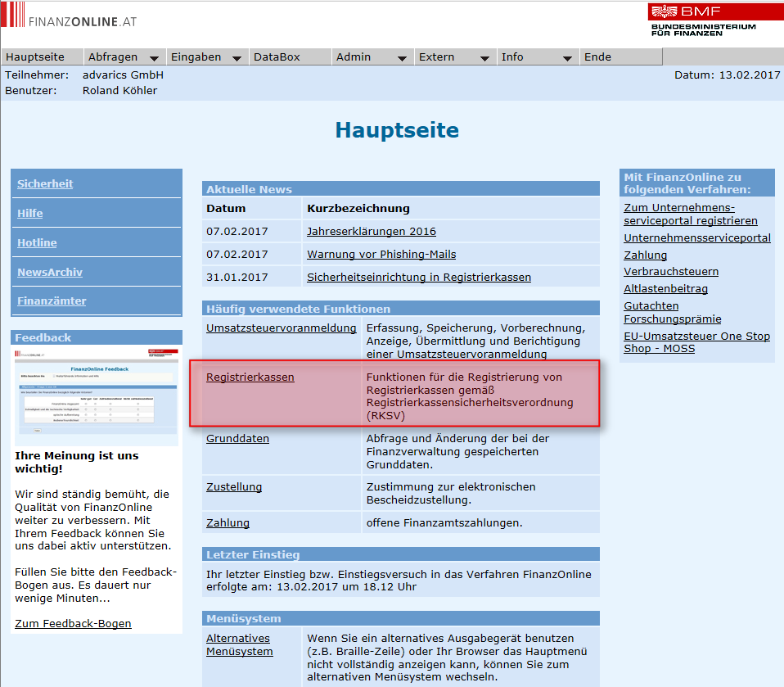Expand the Info dropdown arrow
The height and width of the screenshot is (687, 784).
[567, 58]
